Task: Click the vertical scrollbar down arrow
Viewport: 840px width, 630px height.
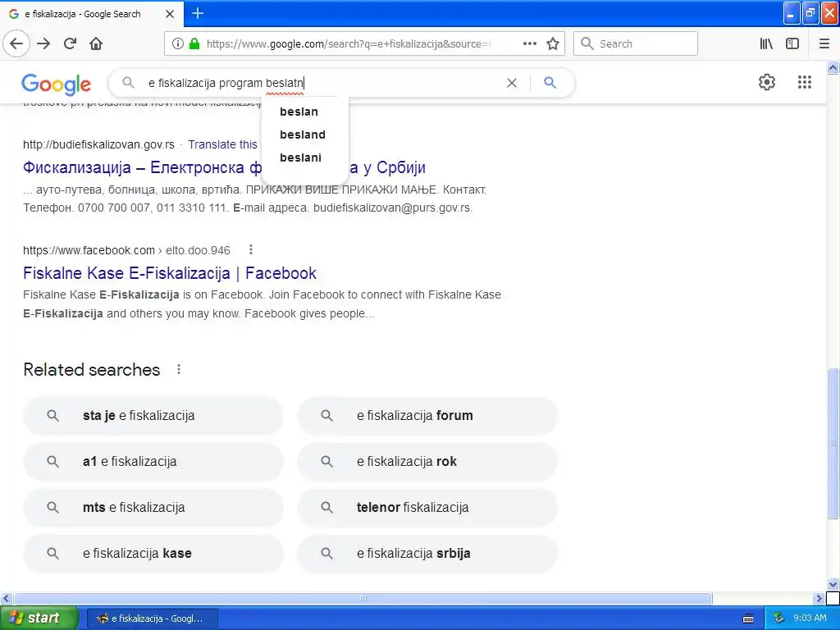Action: (833, 584)
